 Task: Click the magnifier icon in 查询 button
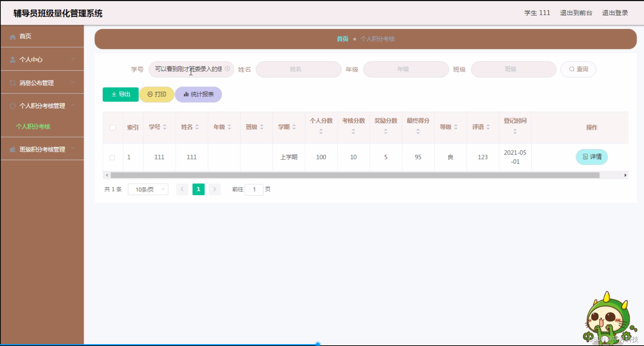point(572,69)
